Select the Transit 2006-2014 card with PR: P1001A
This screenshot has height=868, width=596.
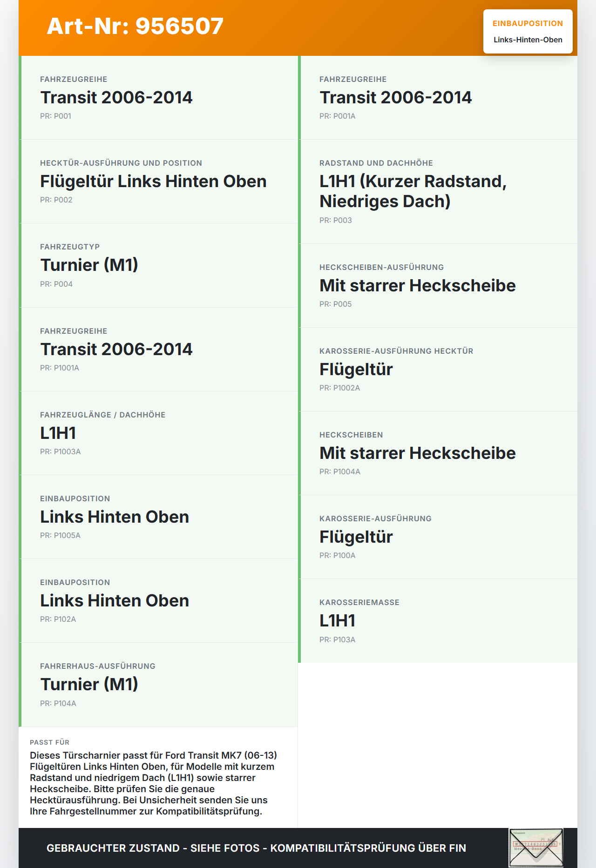(158, 350)
